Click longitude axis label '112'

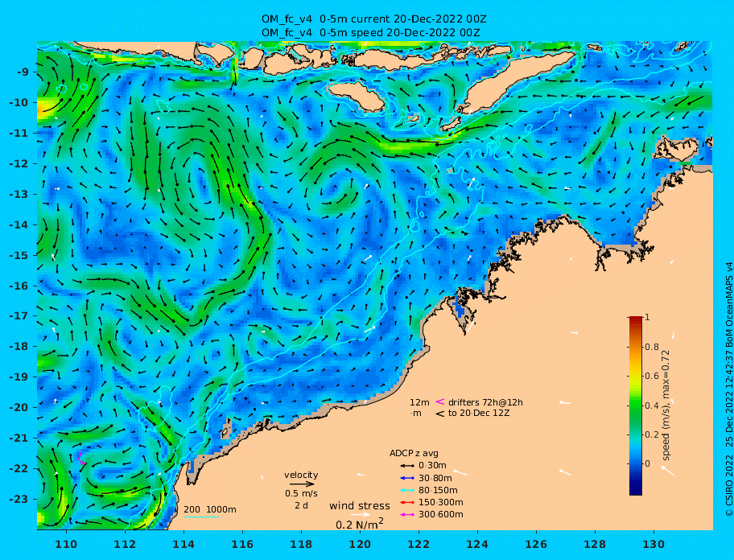tap(125, 544)
